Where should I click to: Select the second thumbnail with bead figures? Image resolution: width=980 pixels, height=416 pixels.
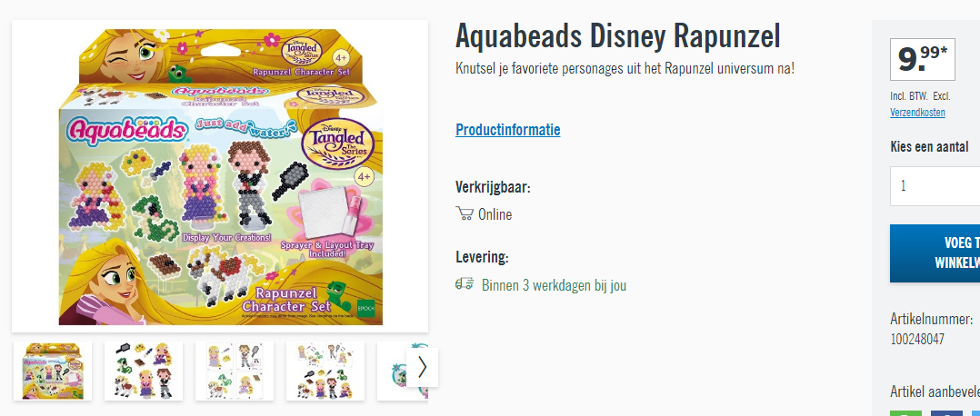143,371
